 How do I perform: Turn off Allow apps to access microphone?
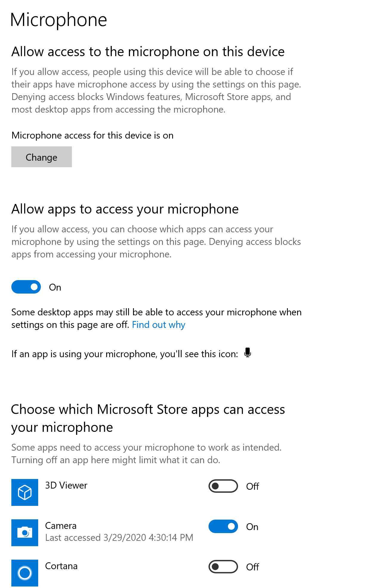[x=26, y=287]
